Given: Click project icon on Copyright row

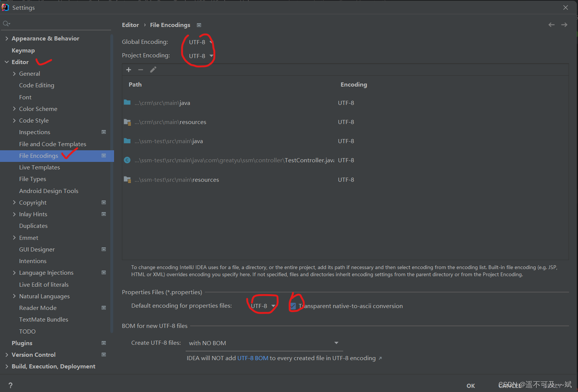Looking at the screenshot, I should click(104, 202).
